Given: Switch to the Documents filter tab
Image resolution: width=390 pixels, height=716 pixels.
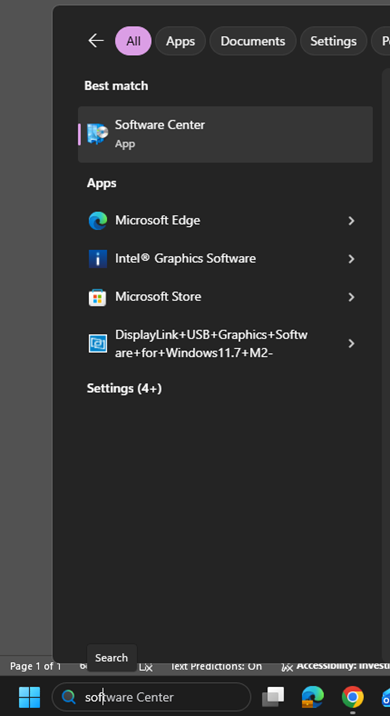Looking at the screenshot, I should click(253, 41).
